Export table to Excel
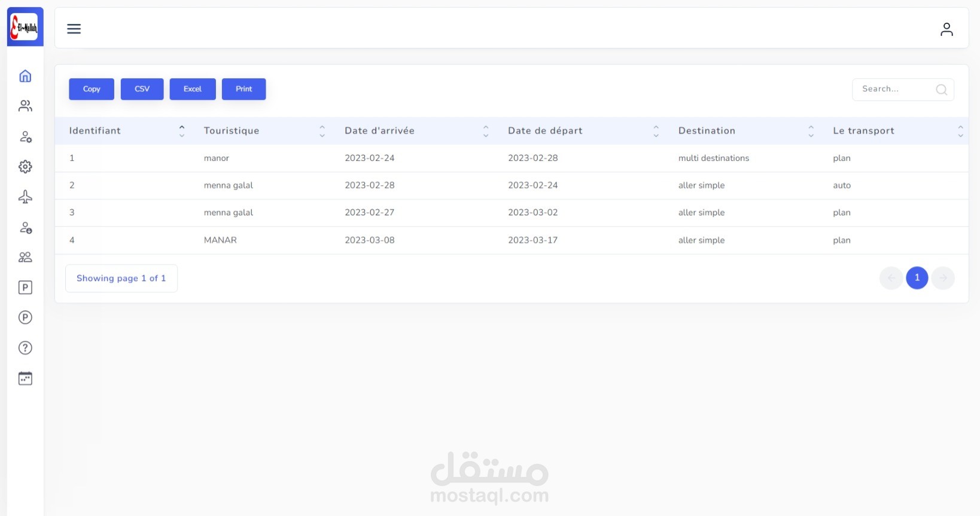Viewport: 980px width, 516px height. click(x=193, y=89)
